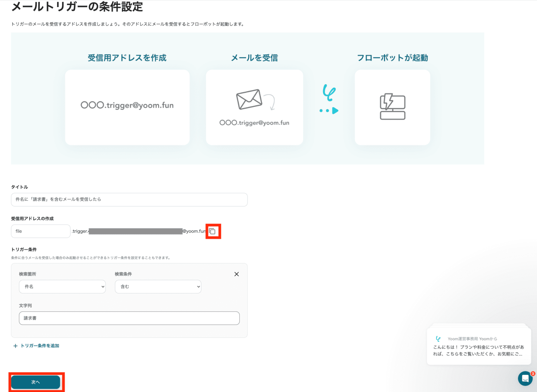Viewport: 537px width, 392px height.
Task: Expand the 検索条件 dropdown showing 含む
Action: (158, 286)
